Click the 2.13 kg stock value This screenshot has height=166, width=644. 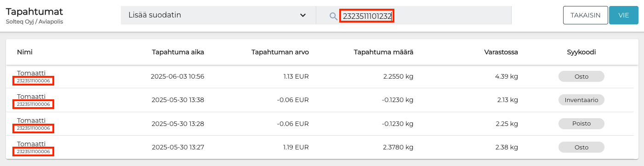point(507,100)
